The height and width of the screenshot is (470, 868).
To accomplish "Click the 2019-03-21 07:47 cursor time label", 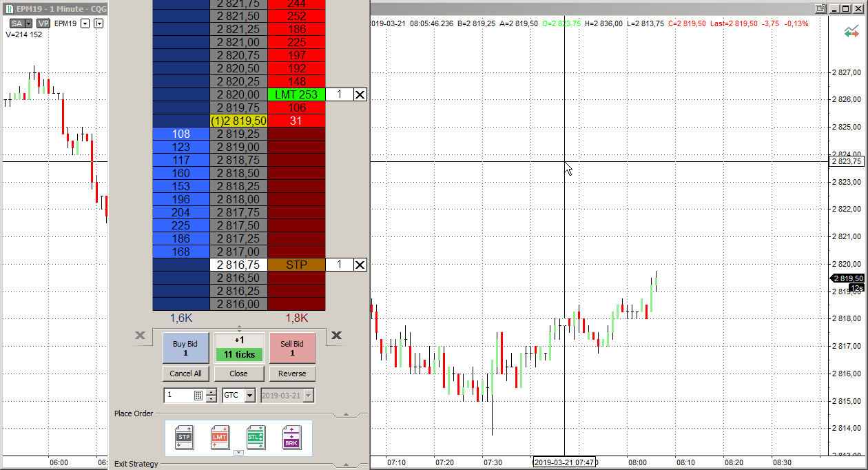I will point(564,461).
